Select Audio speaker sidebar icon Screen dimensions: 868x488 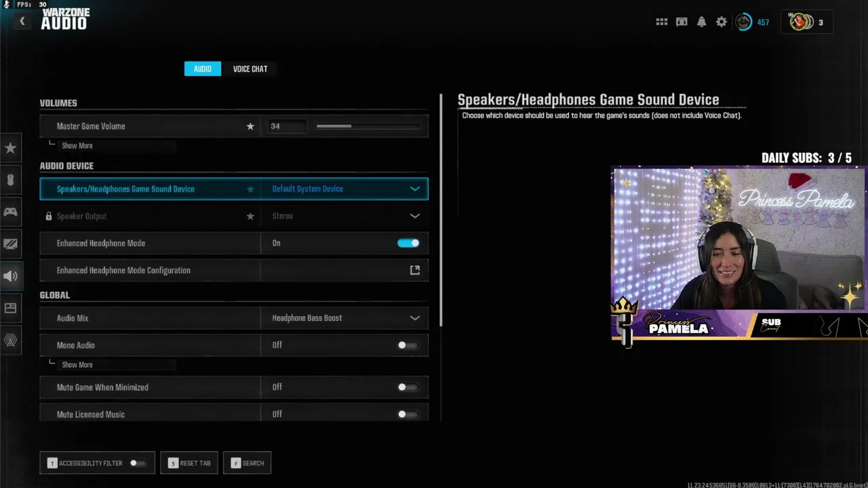[10, 276]
